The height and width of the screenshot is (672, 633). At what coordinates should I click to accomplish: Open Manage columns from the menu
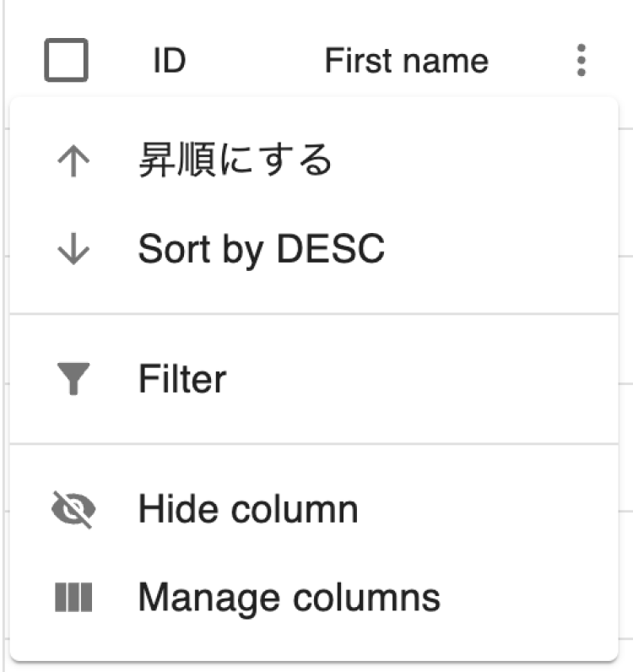[289, 598]
